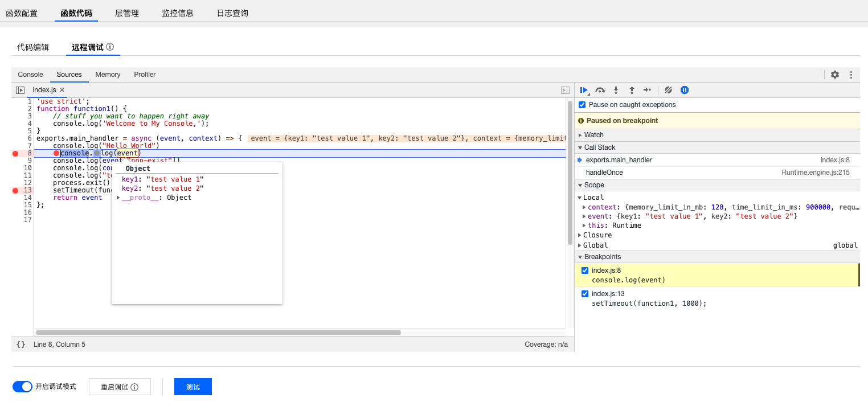868x402 pixels.
Task: Resume script execution with the play icon
Action: click(x=584, y=90)
